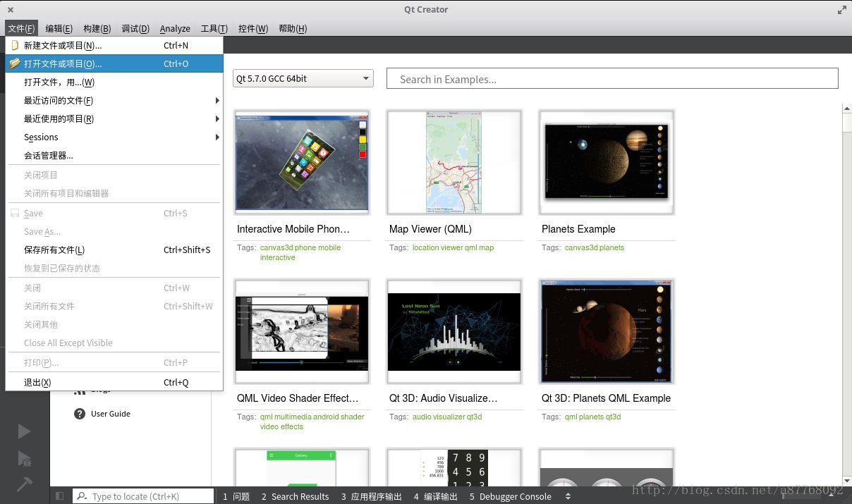Click the window restore icon at top right
This screenshot has height=504, width=852.
[x=841, y=10]
